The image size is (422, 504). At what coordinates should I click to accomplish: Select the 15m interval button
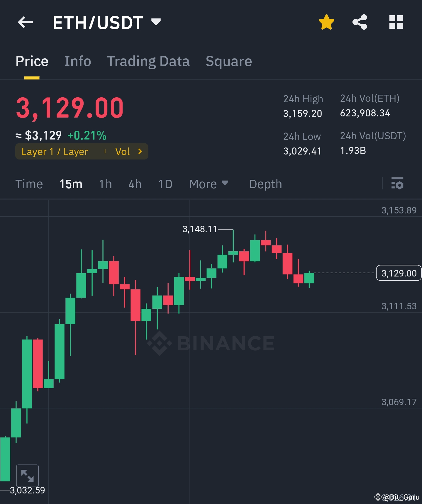point(70,184)
